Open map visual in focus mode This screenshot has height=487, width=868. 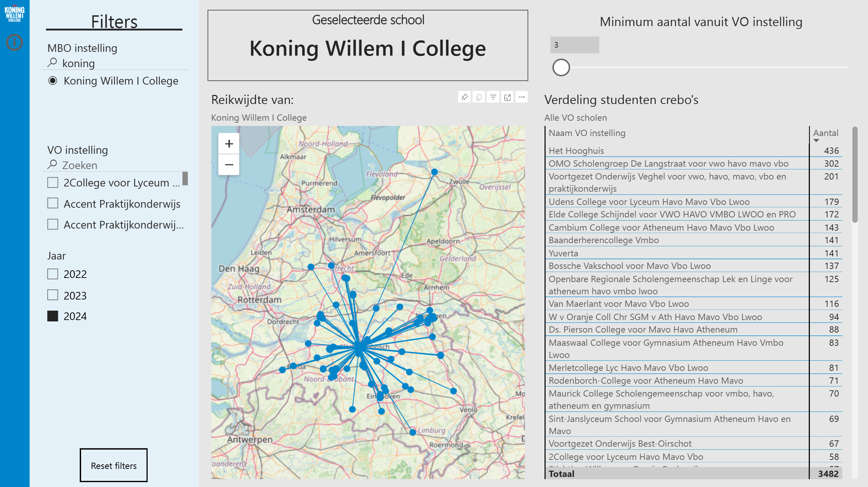click(507, 97)
